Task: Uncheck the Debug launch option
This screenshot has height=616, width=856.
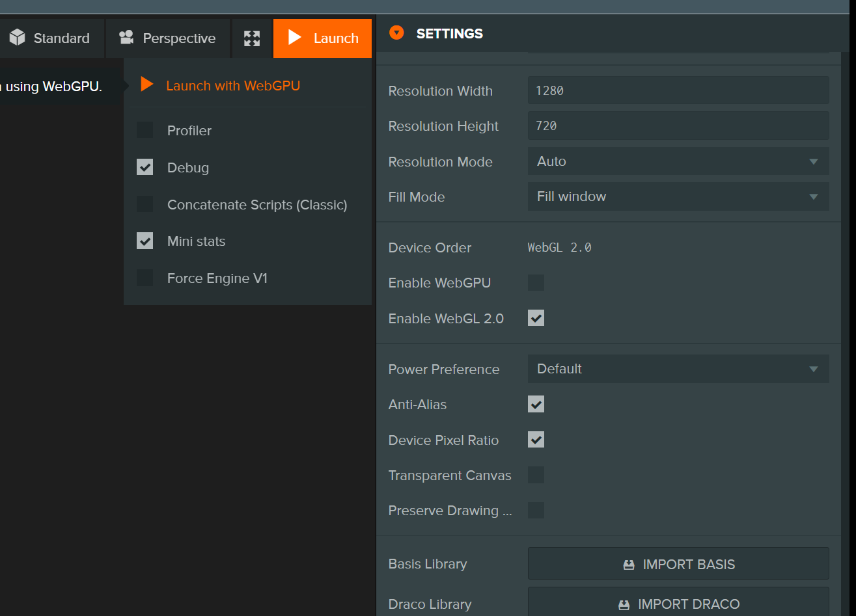Action: point(145,167)
